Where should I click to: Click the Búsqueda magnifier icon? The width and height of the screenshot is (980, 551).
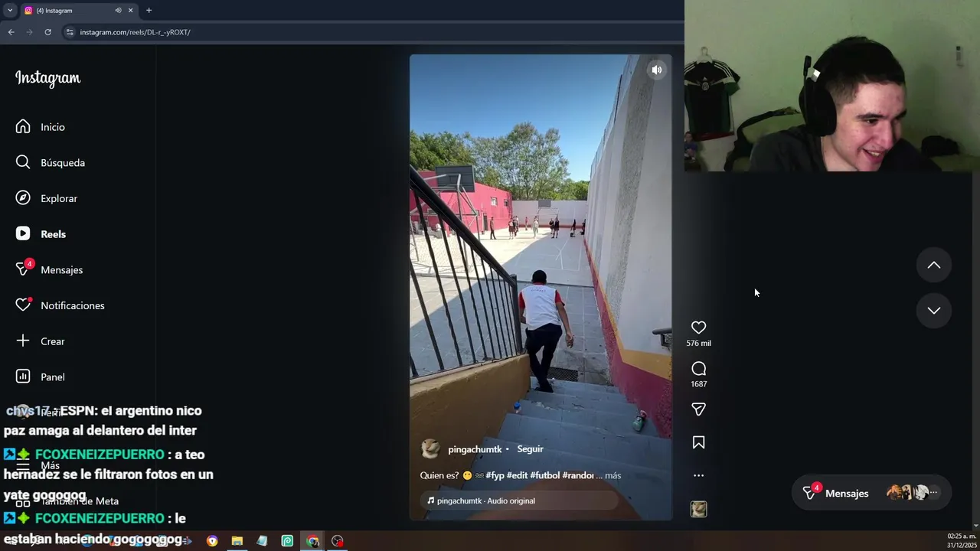tap(23, 162)
